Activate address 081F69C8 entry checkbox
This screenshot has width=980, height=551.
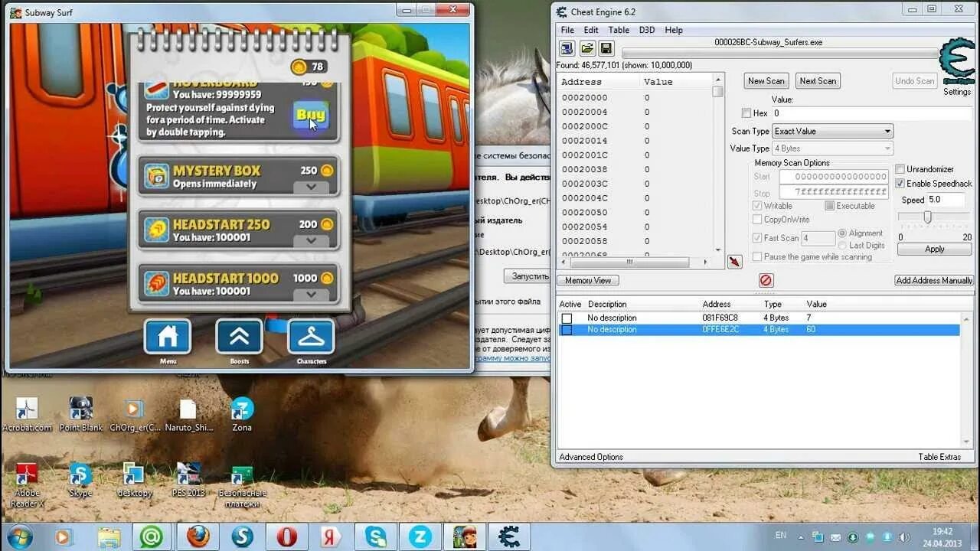tap(567, 318)
